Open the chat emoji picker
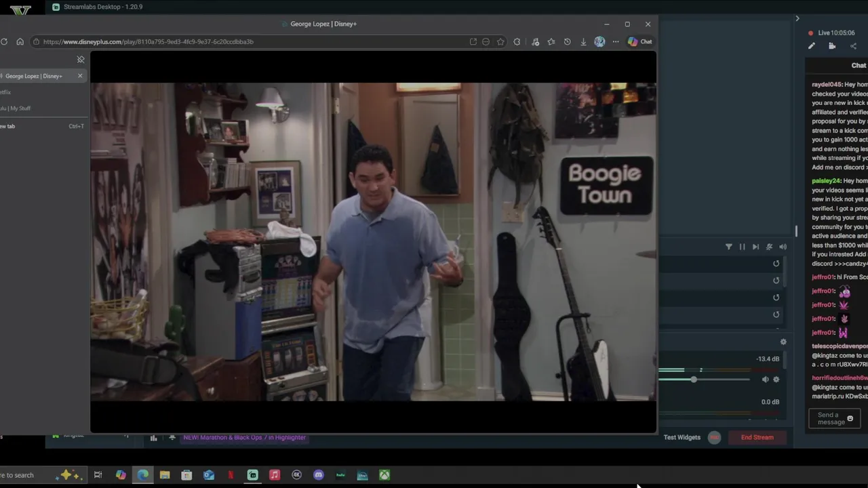The image size is (868, 488). point(850,418)
